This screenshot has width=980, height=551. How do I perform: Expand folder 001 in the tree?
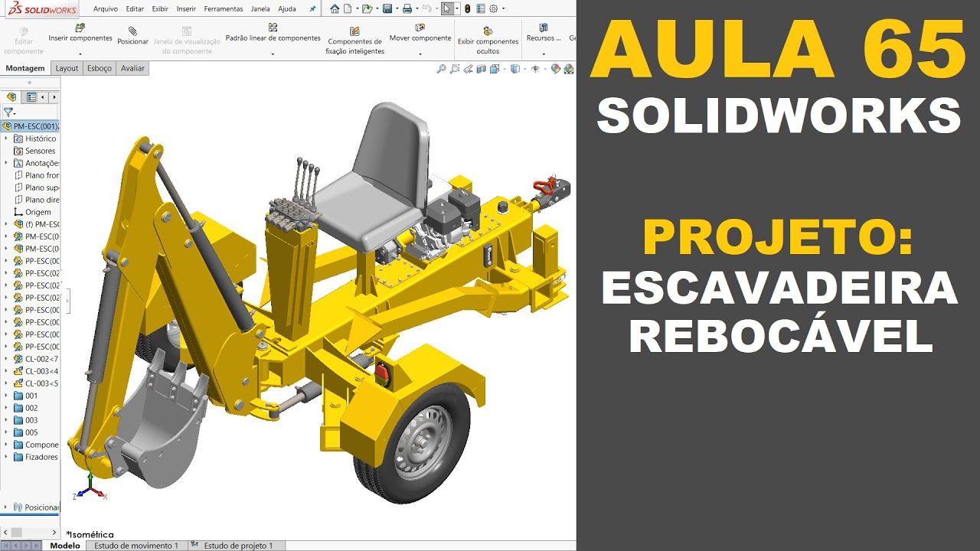pyautogui.click(x=6, y=396)
